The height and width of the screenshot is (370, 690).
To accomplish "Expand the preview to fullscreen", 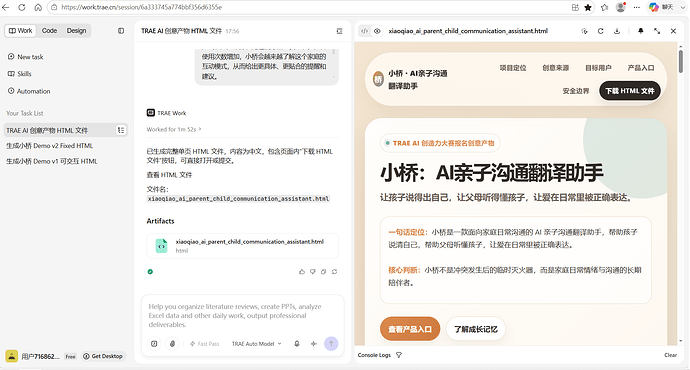I will (x=657, y=31).
